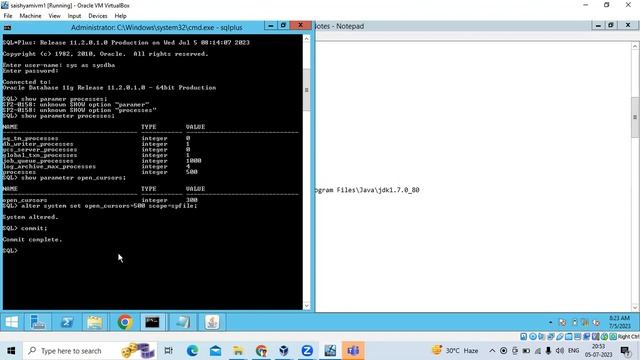Open cmd window system menu icon

[7, 27]
